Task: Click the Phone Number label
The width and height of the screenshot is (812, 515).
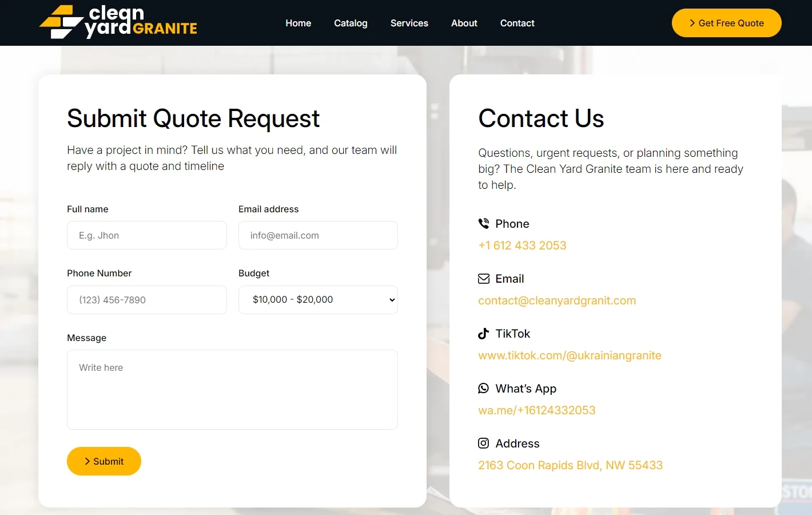Action: (x=99, y=274)
